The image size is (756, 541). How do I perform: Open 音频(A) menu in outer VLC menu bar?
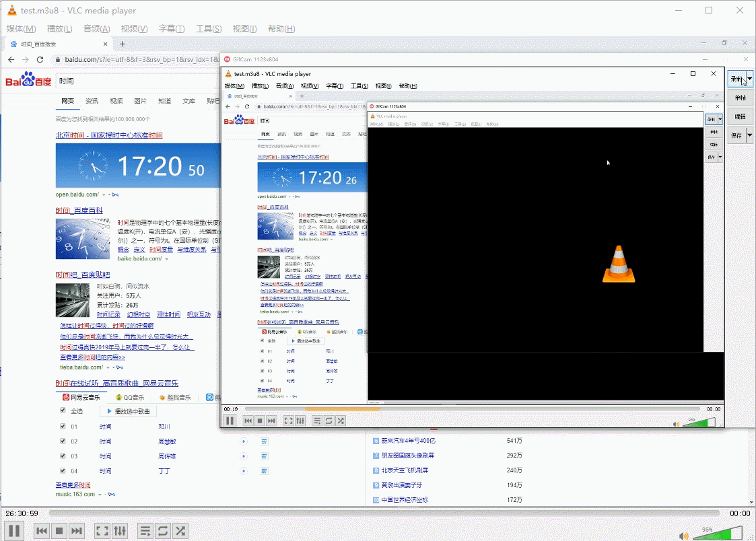97,29
